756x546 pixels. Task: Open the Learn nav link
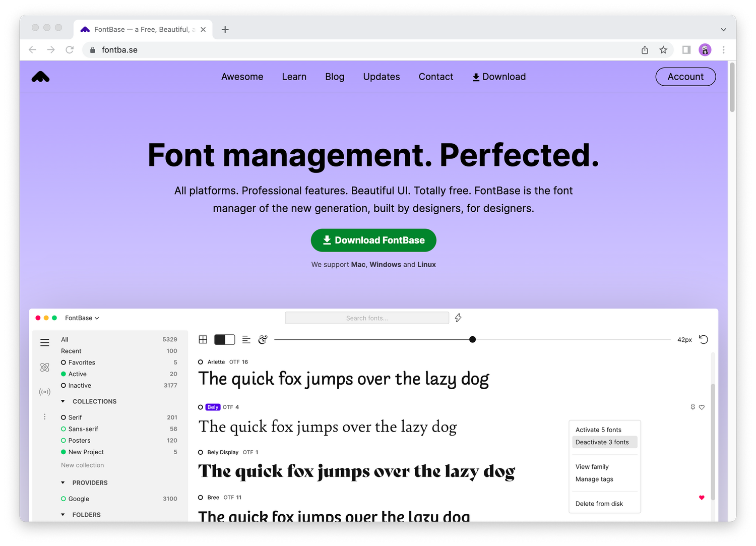pyautogui.click(x=294, y=77)
